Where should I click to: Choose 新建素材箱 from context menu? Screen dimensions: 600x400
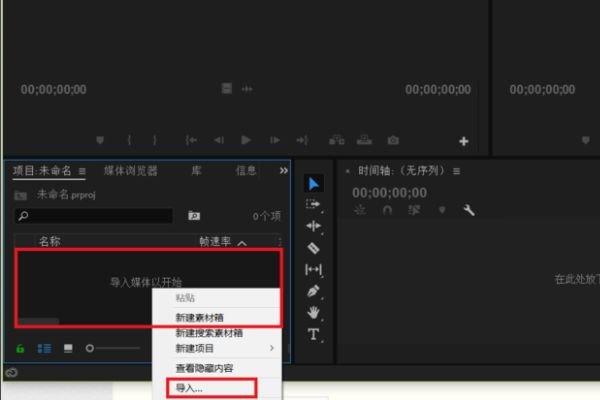217,317
